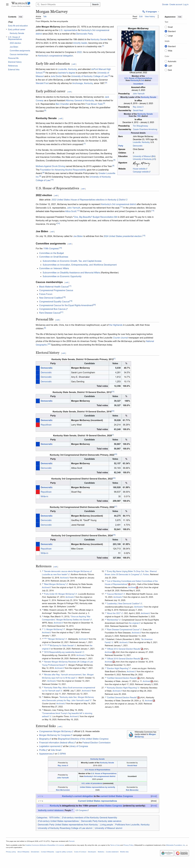Click the Wikipedia logo
Viewport: 195px width, 868px height.
point(21,4)
